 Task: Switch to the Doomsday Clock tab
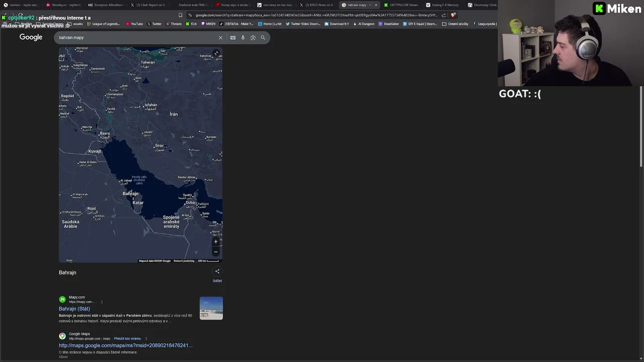coord(482,5)
